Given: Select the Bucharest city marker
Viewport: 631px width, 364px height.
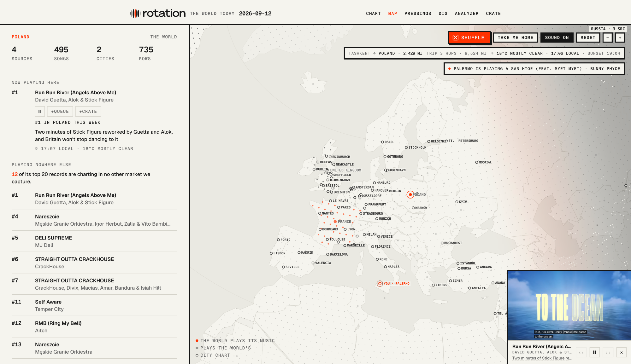Looking at the screenshot, I should [442, 243].
